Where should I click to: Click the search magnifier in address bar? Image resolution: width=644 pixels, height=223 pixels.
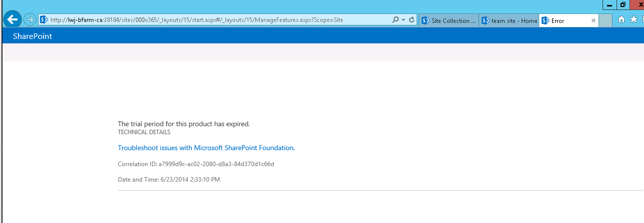pyautogui.click(x=396, y=20)
